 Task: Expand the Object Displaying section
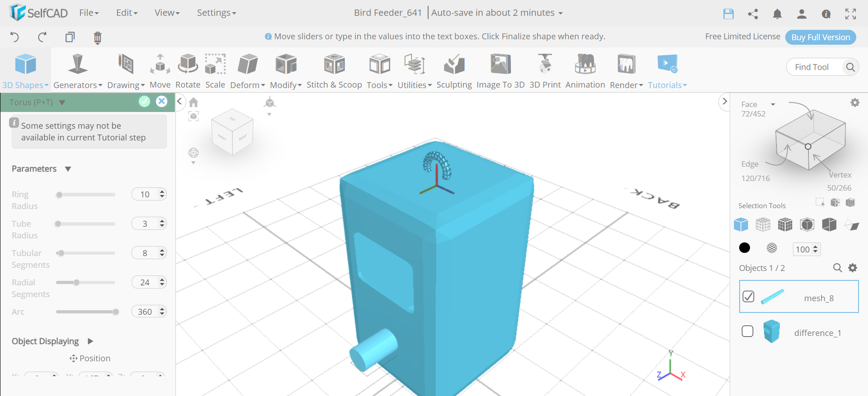pos(90,341)
